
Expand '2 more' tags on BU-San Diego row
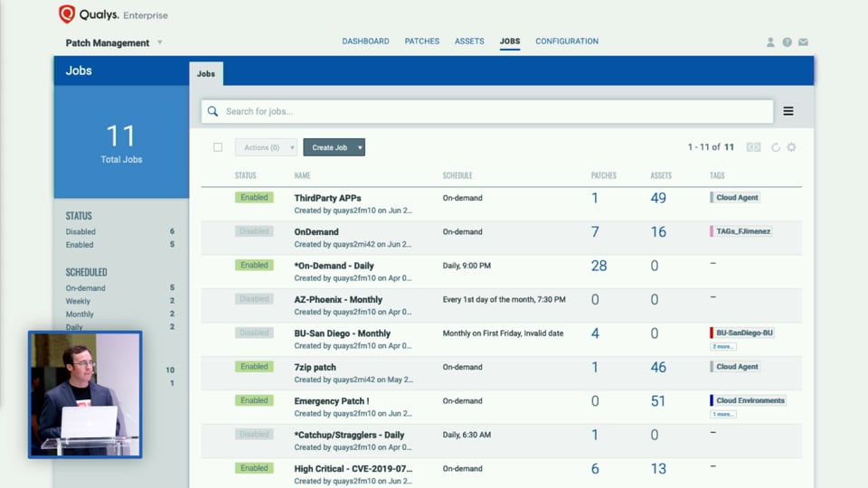point(723,346)
